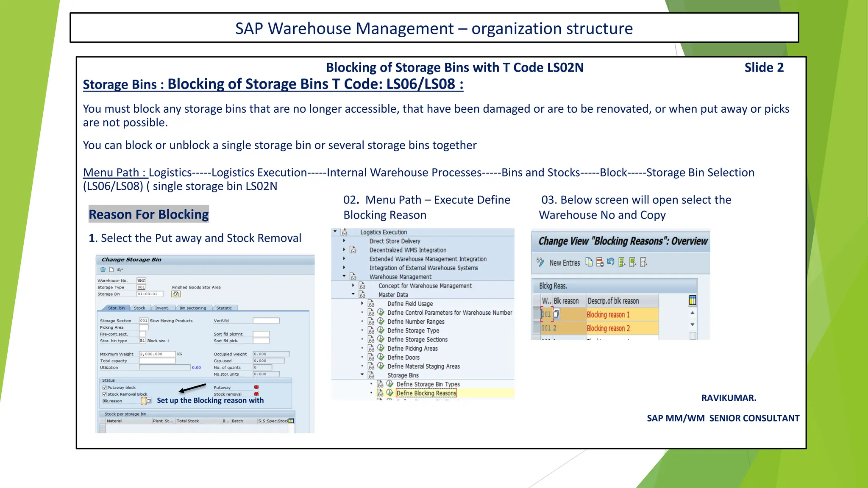Click scroll down arrow in Blckg Reas. table
868x488 pixels.
click(693, 324)
